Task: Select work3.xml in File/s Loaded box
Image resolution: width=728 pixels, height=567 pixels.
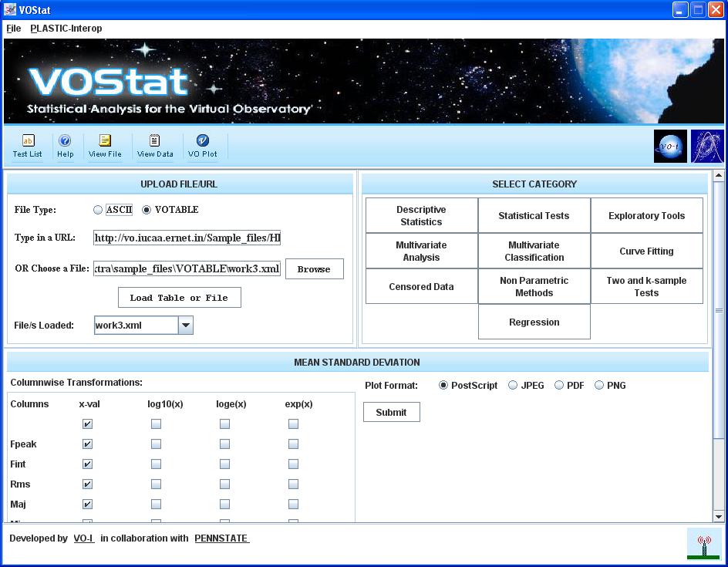Action: coord(136,325)
